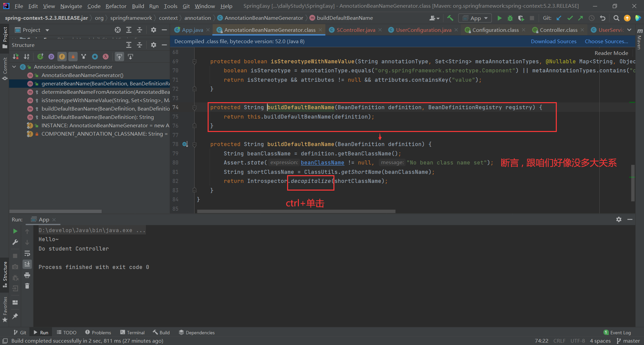
Task: Toggle soft-wrap in Run console
Action: (27, 253)
